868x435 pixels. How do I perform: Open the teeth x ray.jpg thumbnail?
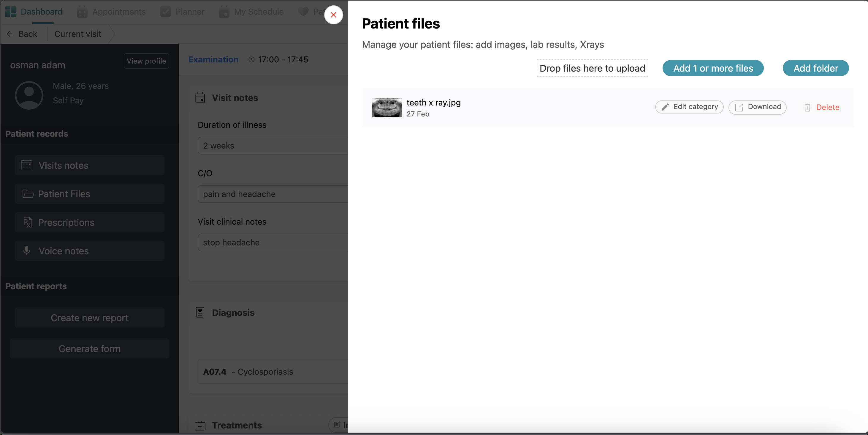point(387,108)
